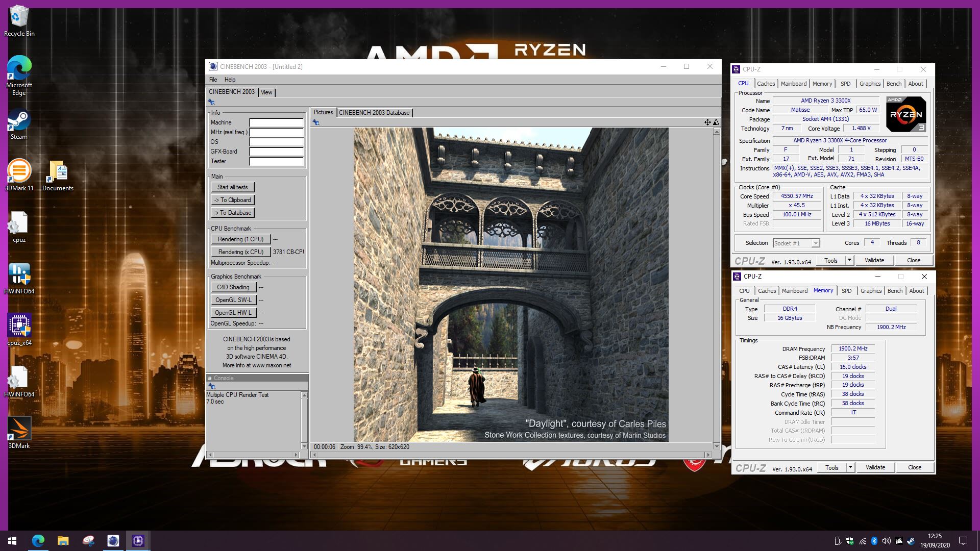
Task: Click the To Clipboard button
Action: click(232, 200)
